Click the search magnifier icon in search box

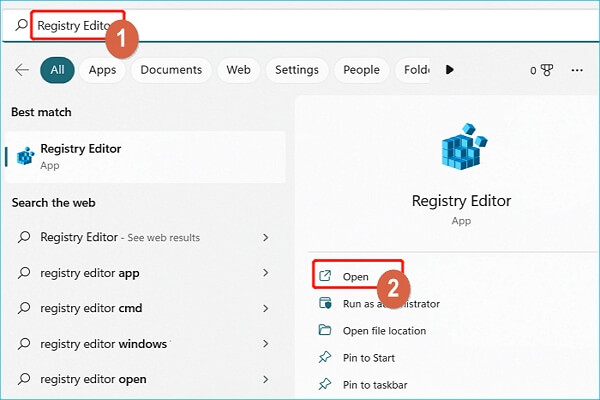point(21,25)
